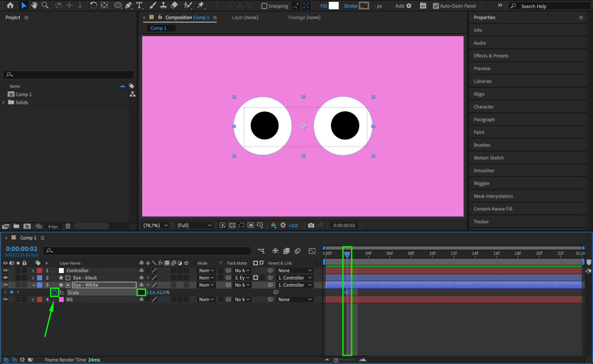Select the Type tool
Screen dimensions: 593x364
tap(139, 5)
